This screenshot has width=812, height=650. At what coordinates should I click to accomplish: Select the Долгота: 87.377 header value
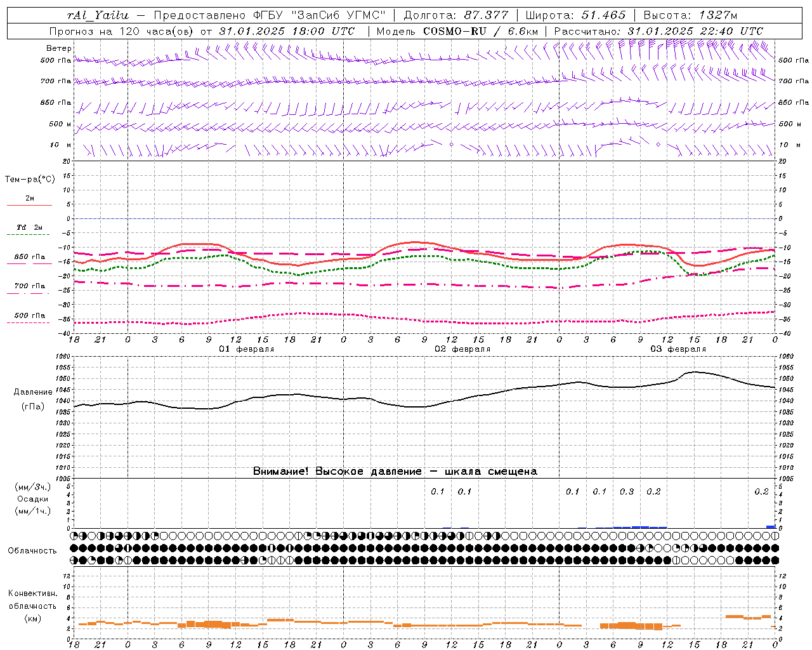[x=455, y=15]
